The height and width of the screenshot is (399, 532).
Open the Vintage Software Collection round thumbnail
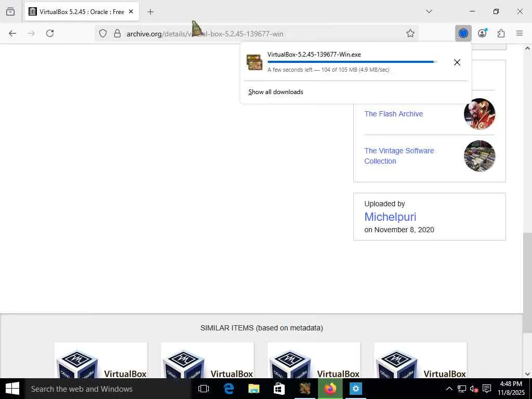480,156
